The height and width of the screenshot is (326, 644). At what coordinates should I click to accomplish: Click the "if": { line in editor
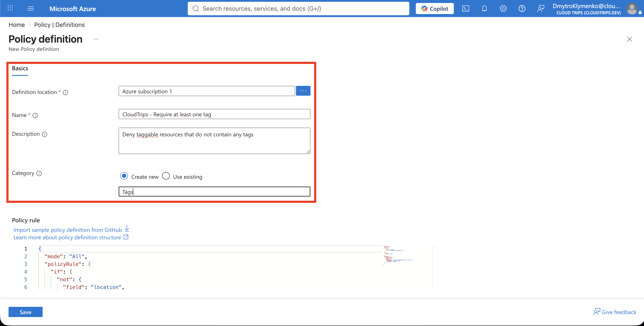[61, 272]
